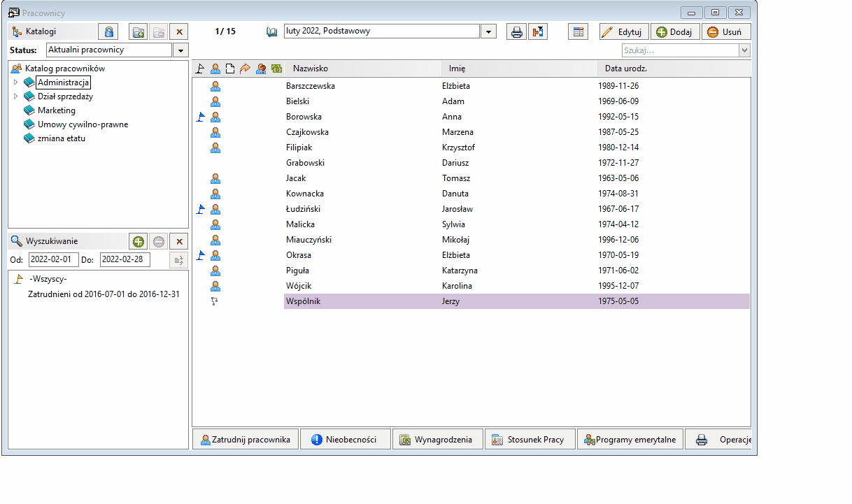Click into the Szukaj search field
Image resolution: width=852 pixels, height=504 pixels.
tap(680, 50)
